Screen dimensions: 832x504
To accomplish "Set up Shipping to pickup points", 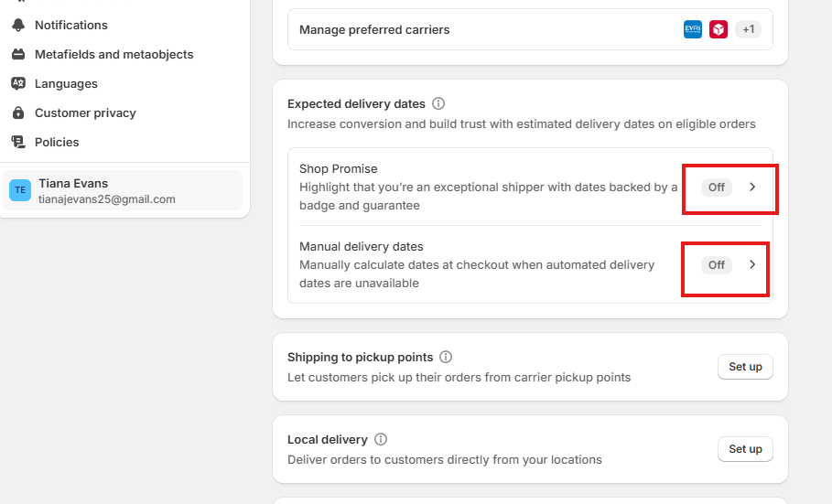I will [745, 367].
